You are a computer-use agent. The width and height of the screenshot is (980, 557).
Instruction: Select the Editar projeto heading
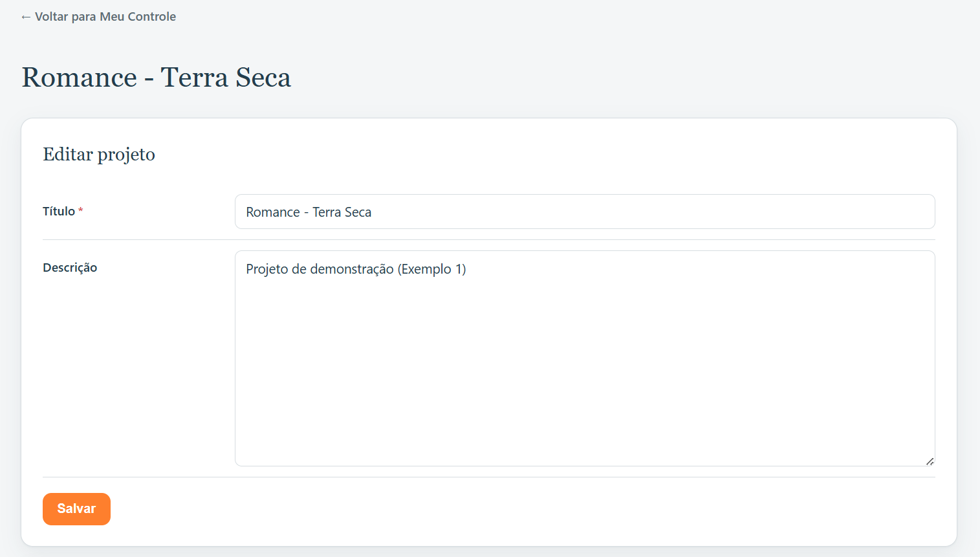pyautogui.click(x=99, y=155)
